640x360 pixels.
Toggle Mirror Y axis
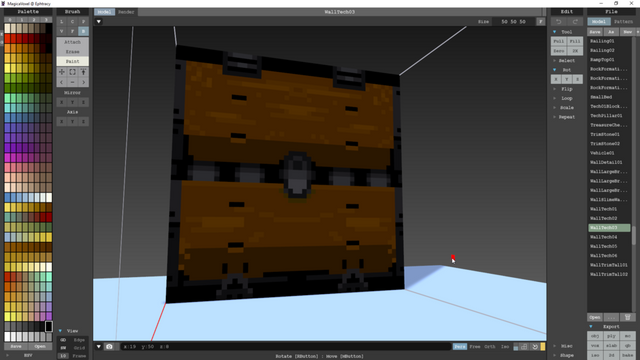[x=72, y=102]
